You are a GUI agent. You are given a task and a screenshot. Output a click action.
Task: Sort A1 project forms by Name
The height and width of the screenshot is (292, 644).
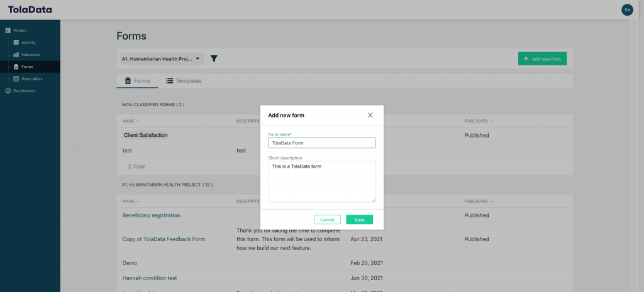(x=131, y=202)
